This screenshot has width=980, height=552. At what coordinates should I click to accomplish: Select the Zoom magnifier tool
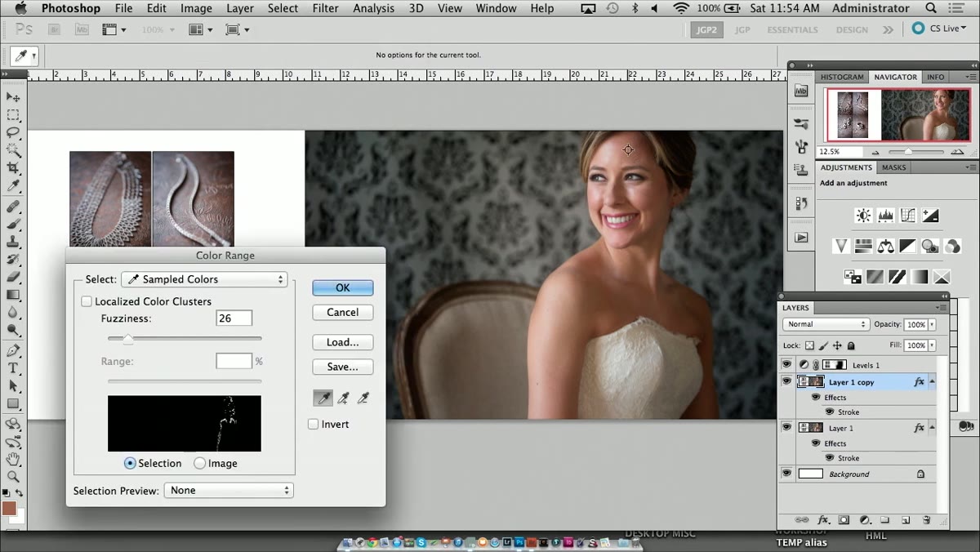pos(13,476)
